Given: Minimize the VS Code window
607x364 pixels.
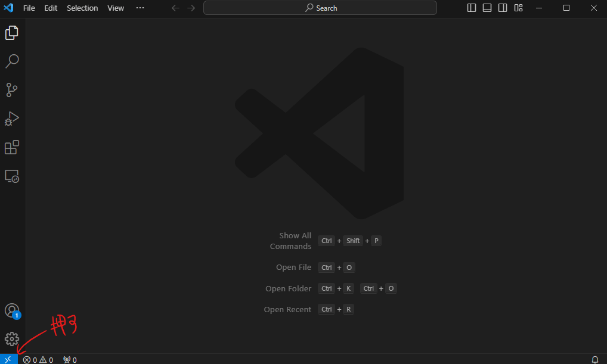Looking at the screenshot, I should (539, 8).
